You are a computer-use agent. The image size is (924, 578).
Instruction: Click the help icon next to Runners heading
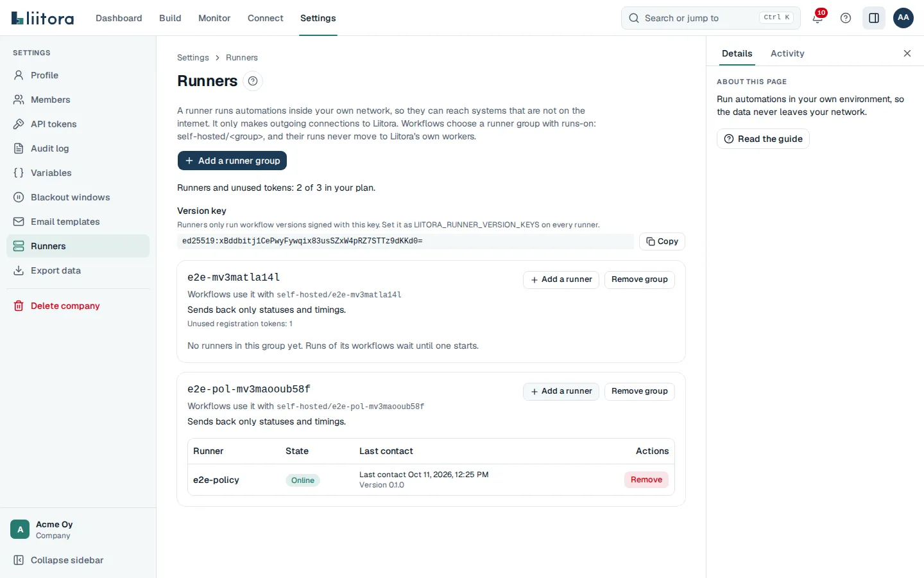(253, 81)
